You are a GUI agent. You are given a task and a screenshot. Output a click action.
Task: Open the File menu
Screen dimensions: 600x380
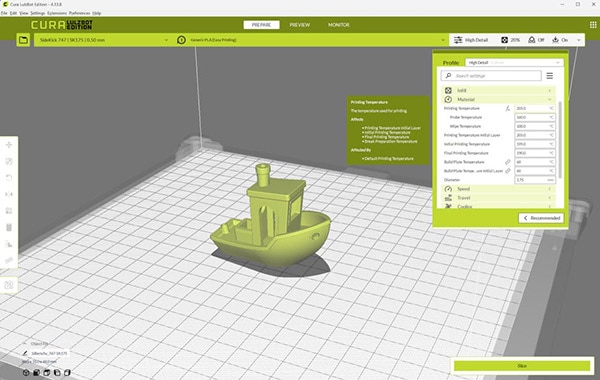(4, 13)
